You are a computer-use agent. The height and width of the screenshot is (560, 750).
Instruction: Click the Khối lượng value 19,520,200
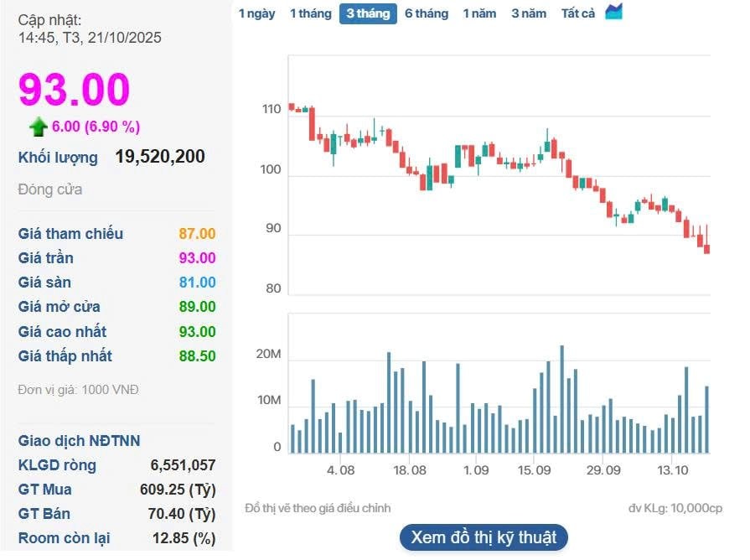click(x=160, y=157)
